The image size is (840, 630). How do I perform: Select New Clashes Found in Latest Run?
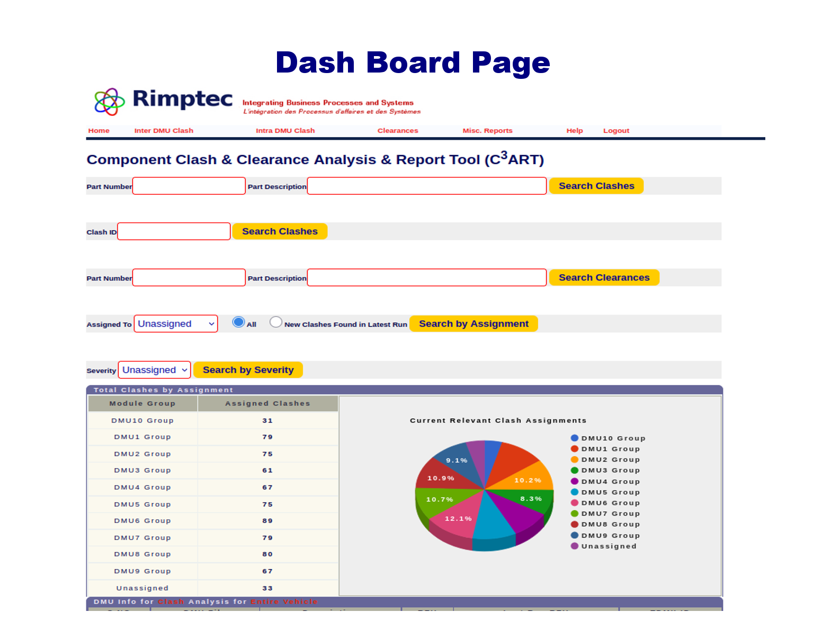[275, 322]
